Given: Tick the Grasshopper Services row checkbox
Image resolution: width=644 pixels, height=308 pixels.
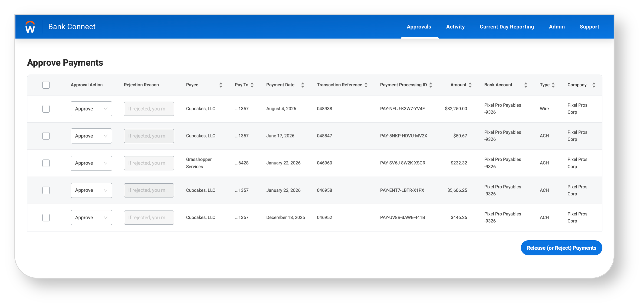Looking at the screenshot, I should [x=46, y=163].
